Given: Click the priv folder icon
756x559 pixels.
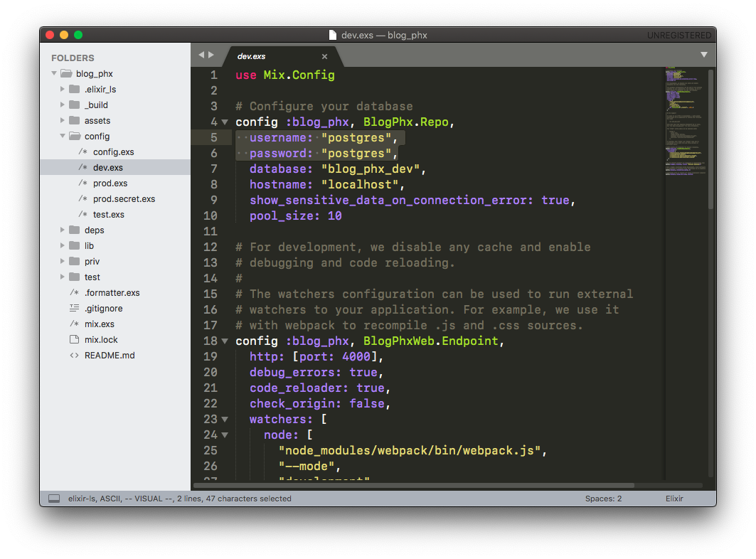Looking at the screenshot, I should pyautogui.click(x=74, y=262).
